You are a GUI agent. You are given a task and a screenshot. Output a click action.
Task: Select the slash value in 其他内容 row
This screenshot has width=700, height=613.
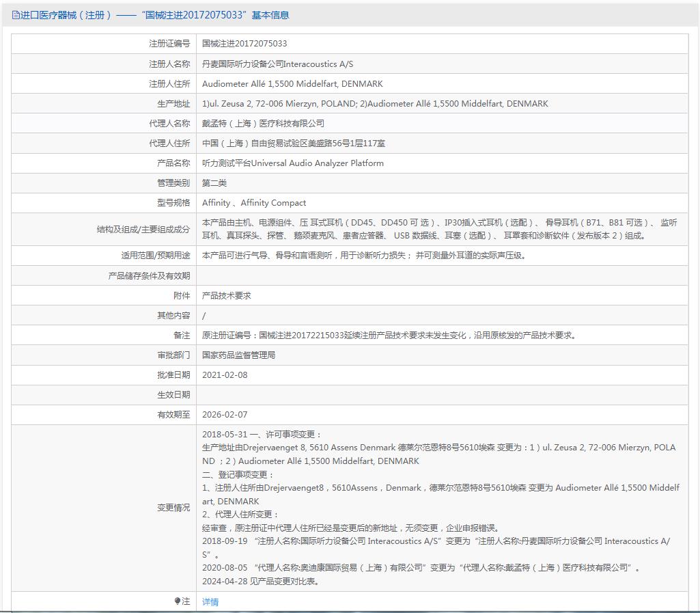click(204, 316)
